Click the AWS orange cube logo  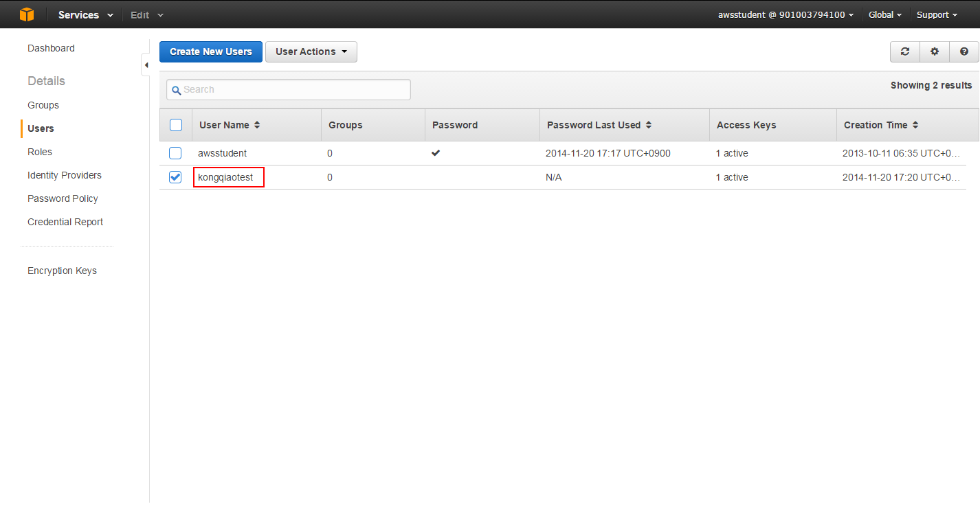coord(27,14)
